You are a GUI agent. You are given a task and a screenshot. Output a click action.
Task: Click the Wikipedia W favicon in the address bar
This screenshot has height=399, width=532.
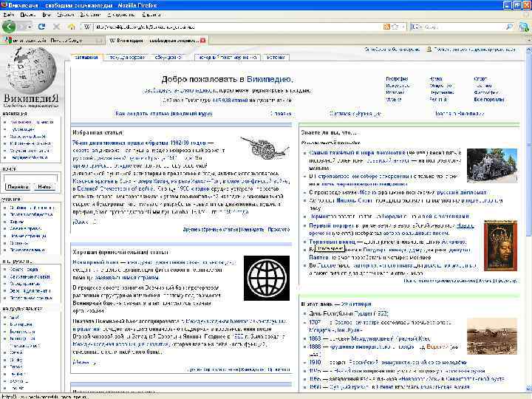pyautogui.click(x=87, y=27)
